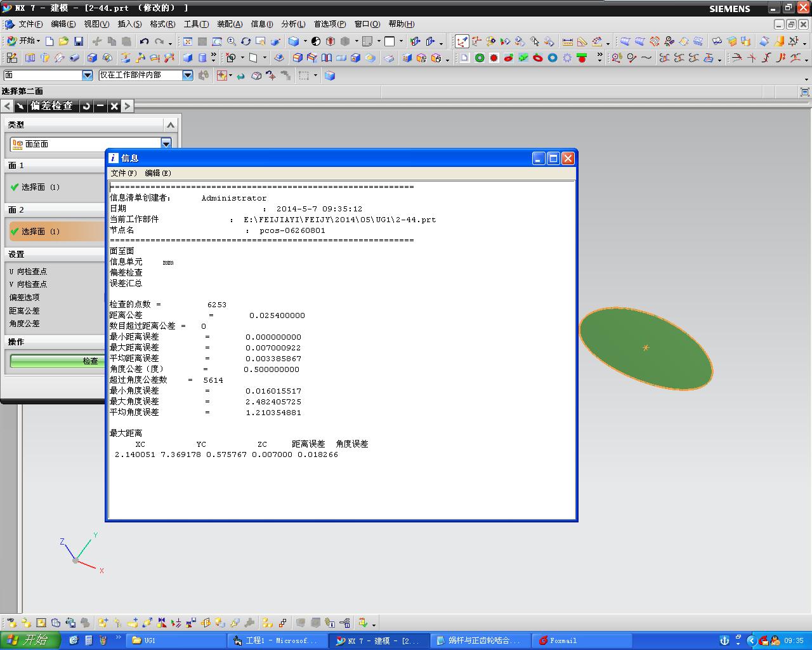Viewport: 812px width, 650px height.
Task: Click the red spur gear icon
Action: [494, 58]
